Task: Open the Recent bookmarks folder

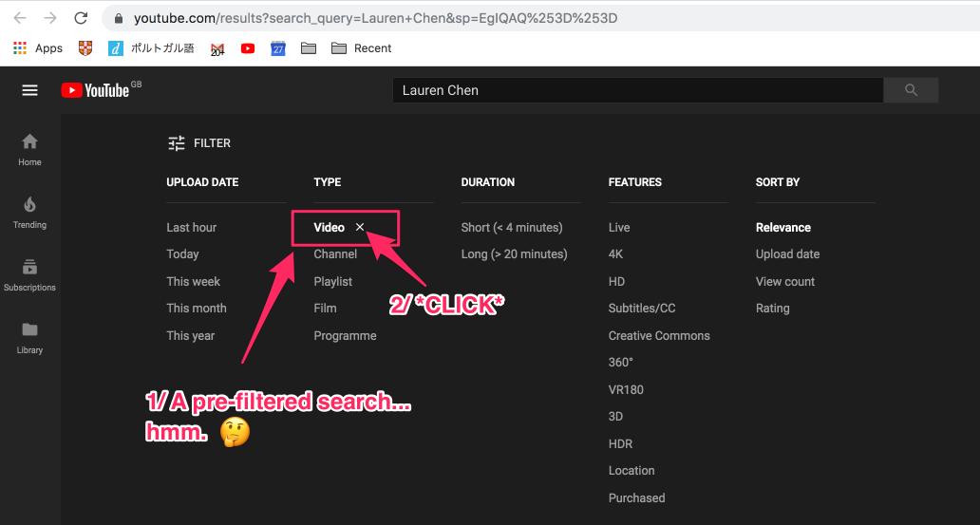Action: 361,48
